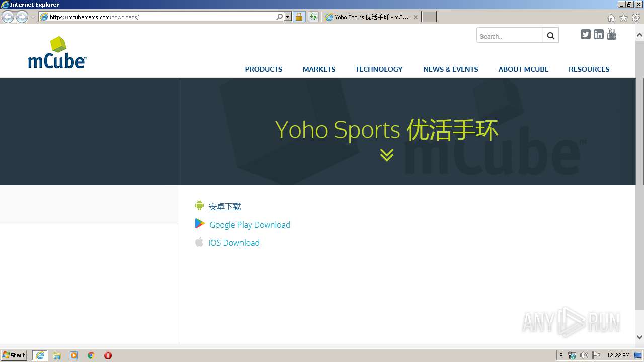644x362 pixels.
Task: Click Show Desktop button
Action: click(x=638, y=355)
